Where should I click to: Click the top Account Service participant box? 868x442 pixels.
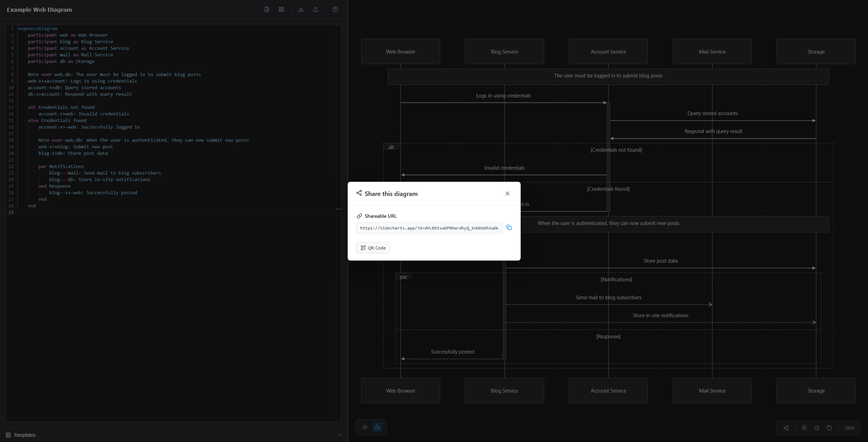608,51
